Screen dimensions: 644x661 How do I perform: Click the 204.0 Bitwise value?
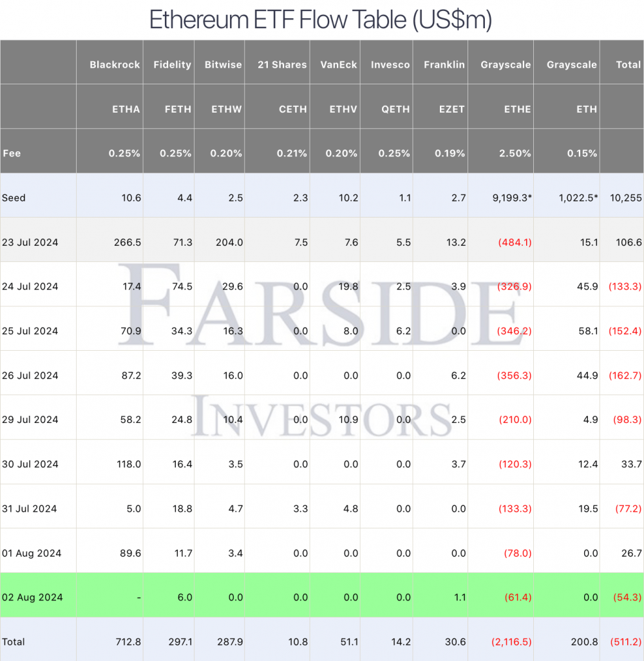click(x=229, y=243)
